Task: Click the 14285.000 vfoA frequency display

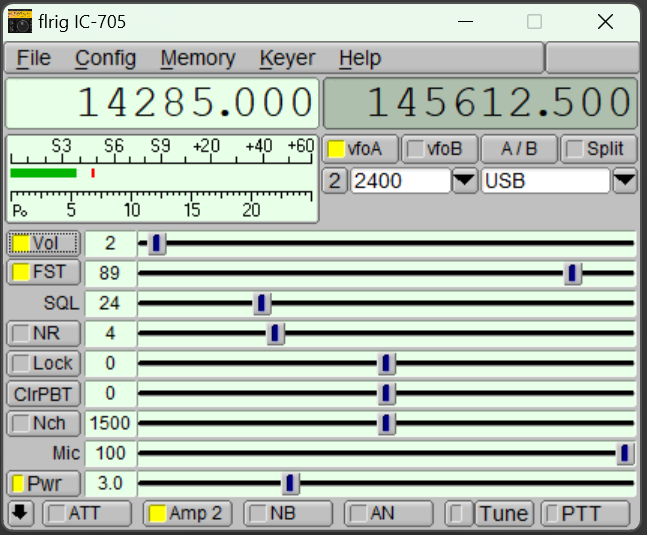Action: [x=162, y=103]
